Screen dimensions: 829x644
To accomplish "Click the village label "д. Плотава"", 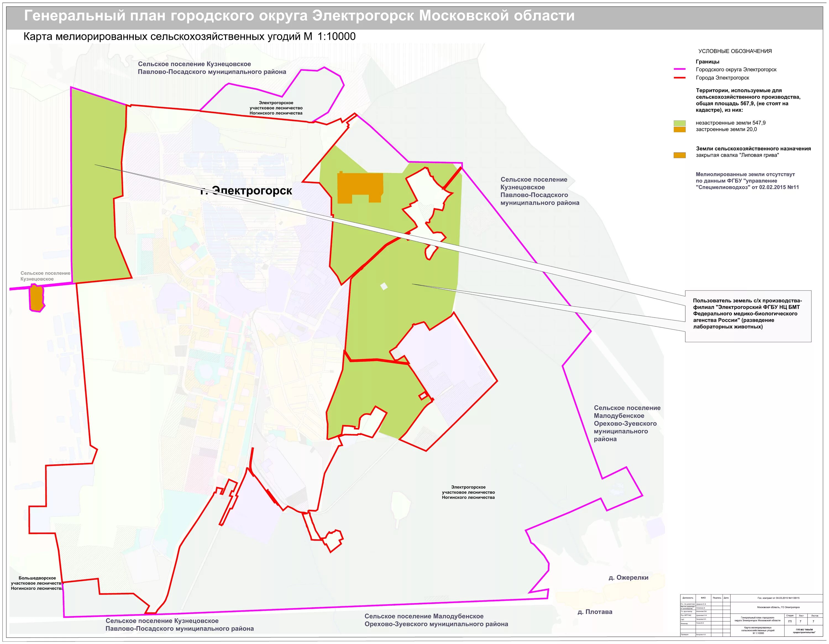I will click(595, 612).
